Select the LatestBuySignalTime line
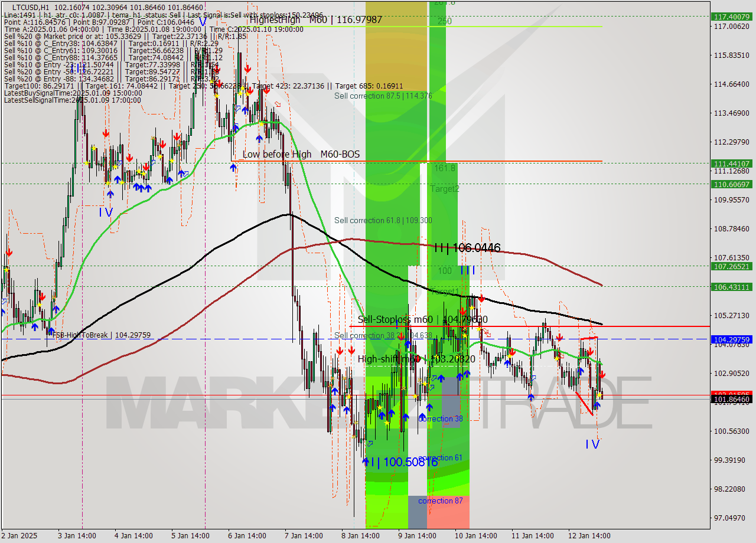This screenshot has width=756, height=543. pyautogui.click(x=73, y=93)
